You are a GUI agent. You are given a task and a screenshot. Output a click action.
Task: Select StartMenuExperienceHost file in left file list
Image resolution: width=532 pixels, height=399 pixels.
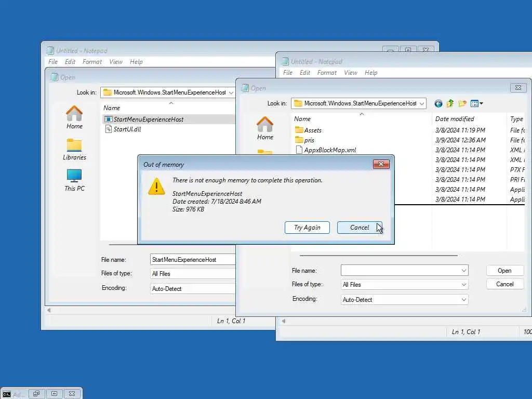[169, 119]
